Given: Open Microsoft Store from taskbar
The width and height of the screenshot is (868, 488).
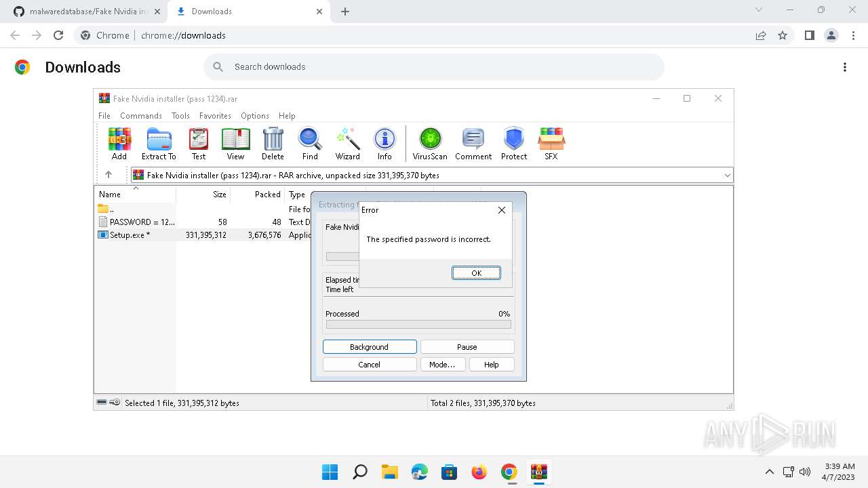Looking at the screenshot, I should tap(450, 472).
